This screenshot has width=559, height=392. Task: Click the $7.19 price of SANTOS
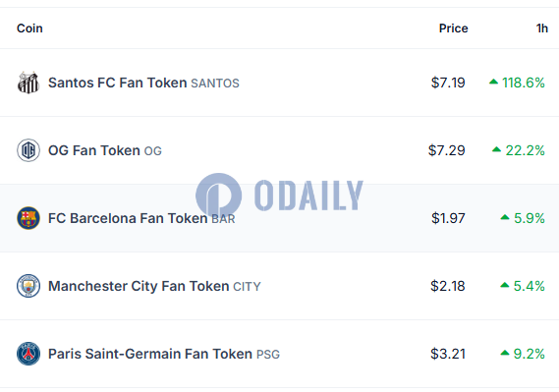(x=448, y=83)
